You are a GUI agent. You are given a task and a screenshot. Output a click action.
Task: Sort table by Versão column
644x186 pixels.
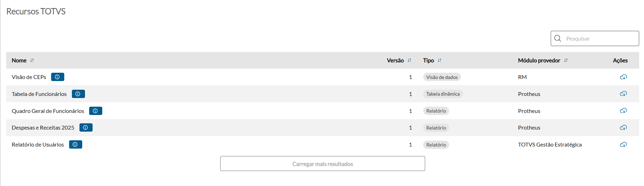pos(409,60)
